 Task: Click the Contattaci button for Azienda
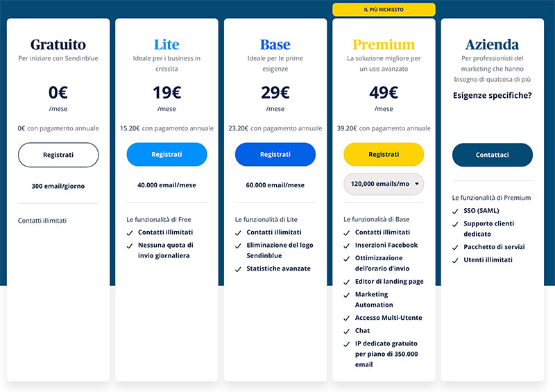point(493,155)
